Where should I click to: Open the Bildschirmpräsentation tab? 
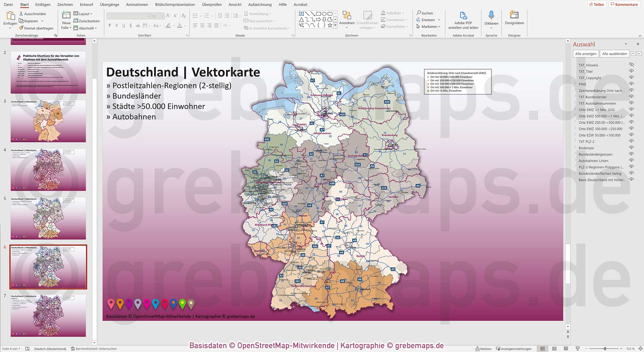(x=175, y=5)
